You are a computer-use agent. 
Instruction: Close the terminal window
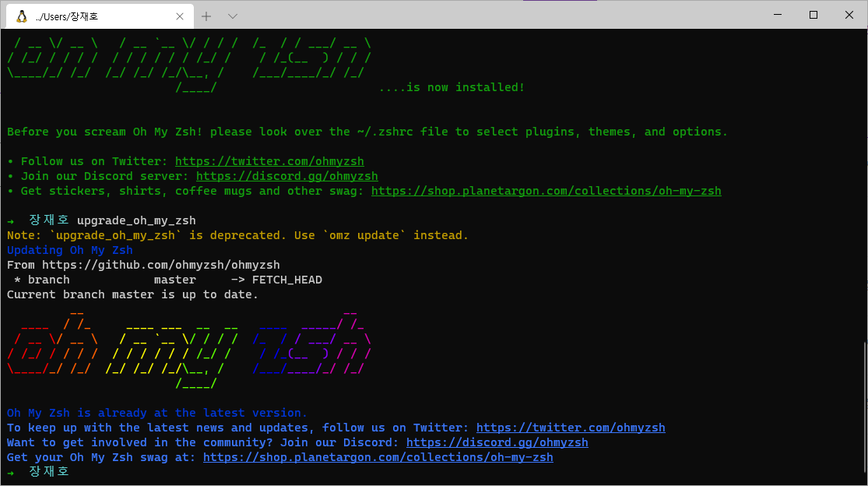pyautogui.click(x=849, y=14)
